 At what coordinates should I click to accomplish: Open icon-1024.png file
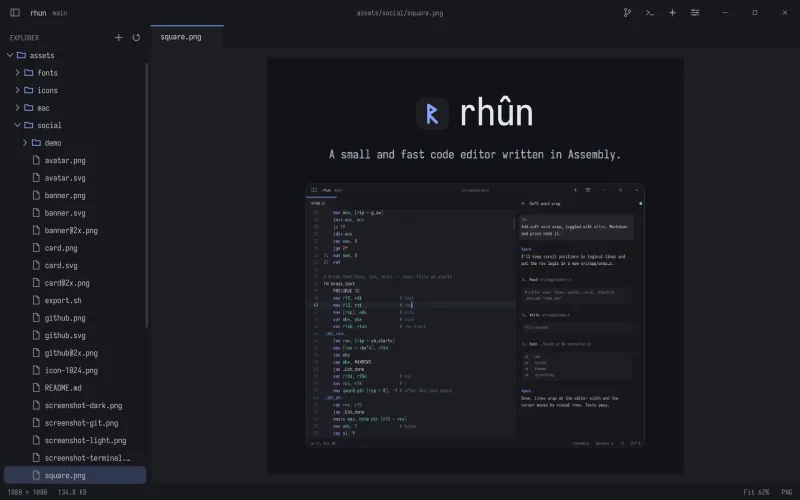tap(74, 370)
